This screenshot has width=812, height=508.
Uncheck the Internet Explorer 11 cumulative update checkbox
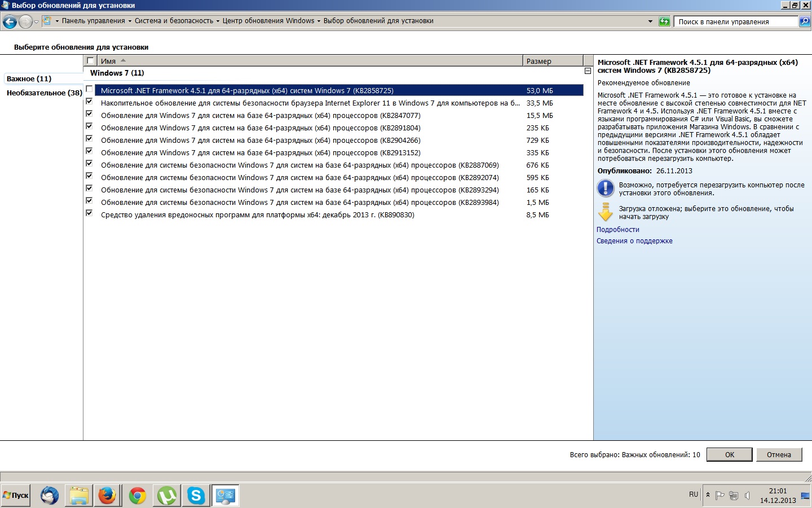(89, 102)
